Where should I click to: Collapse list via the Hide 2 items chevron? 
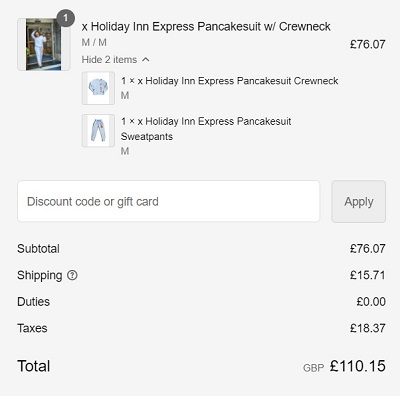pyautogui.click(x=146, y=60)
